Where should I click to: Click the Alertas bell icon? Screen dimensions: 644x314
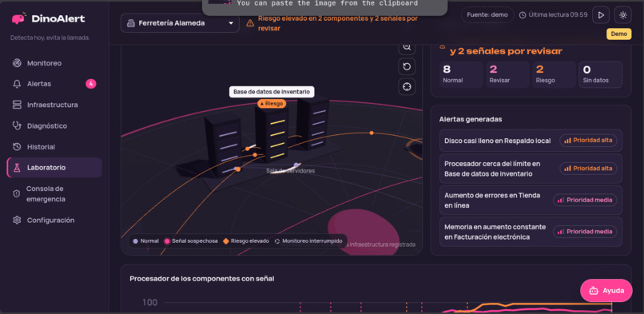17,84
